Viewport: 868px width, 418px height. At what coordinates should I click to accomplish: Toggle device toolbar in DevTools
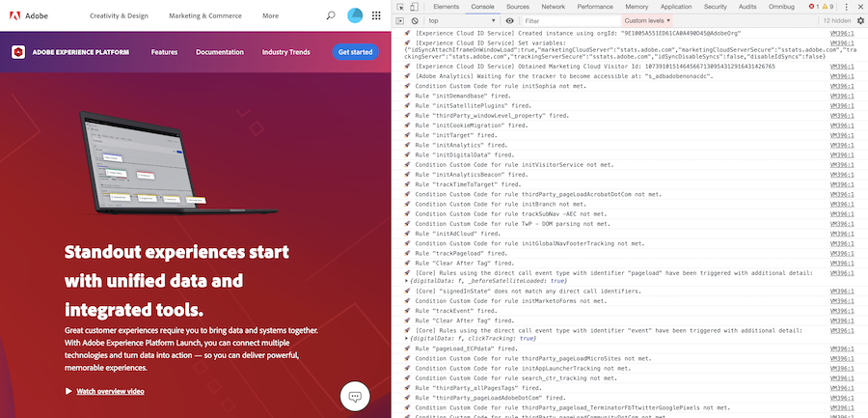(414, 7)
